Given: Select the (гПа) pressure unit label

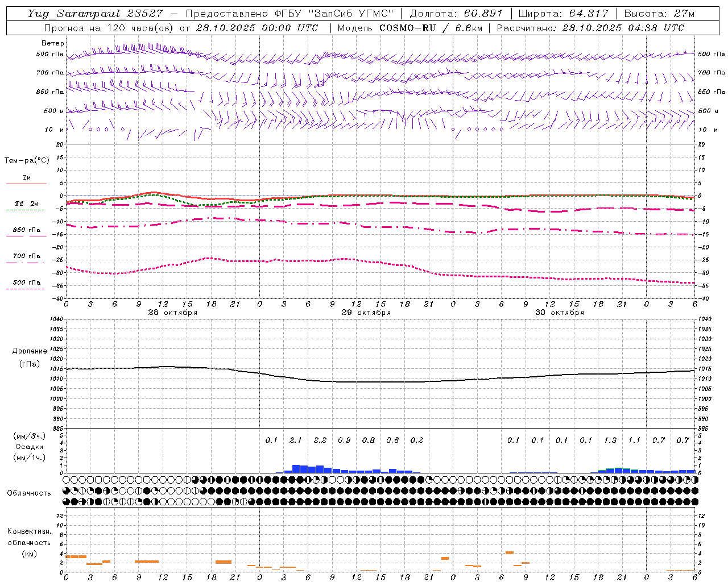Looking at the screenshot, I should click(x=30, y=364).
